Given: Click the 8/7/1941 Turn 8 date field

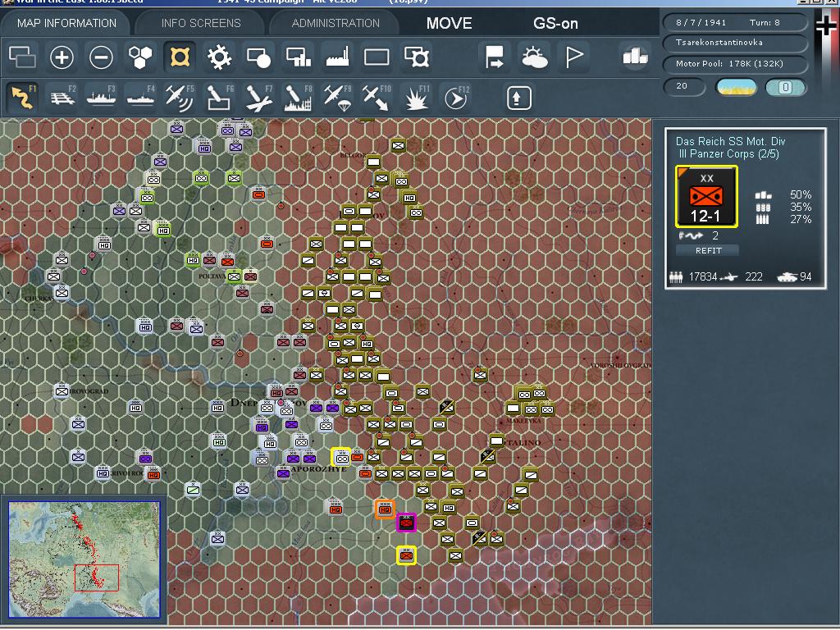Looking at the screenshot, I should 735,22.
